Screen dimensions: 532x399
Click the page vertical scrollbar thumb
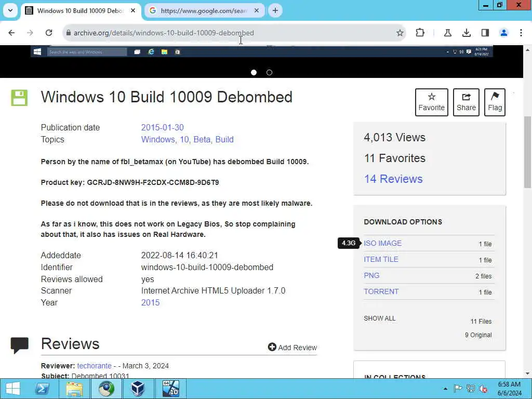tap(528, 152)
